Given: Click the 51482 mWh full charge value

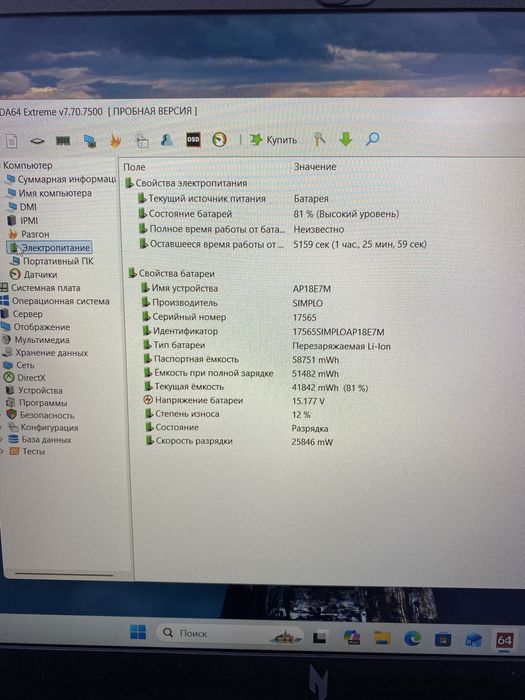Looking at the screenshot, I should (x=315, y=374).
